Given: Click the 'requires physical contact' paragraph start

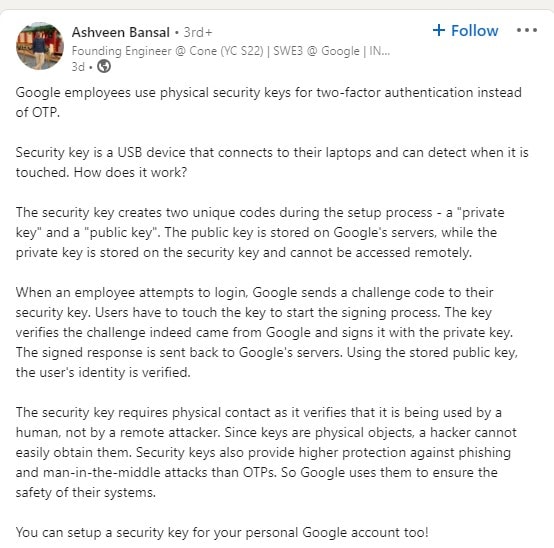Looking at the screenshot, I should [x=259, y=413].
